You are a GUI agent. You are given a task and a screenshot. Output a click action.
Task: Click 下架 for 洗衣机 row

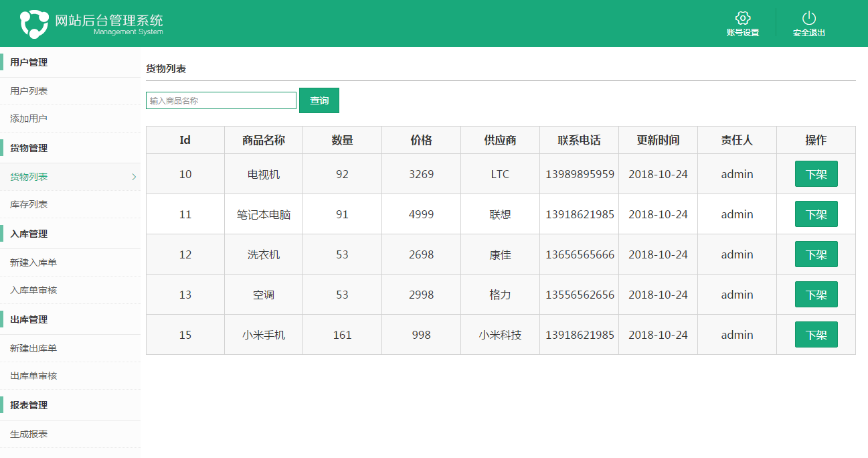tap(816, 254)
